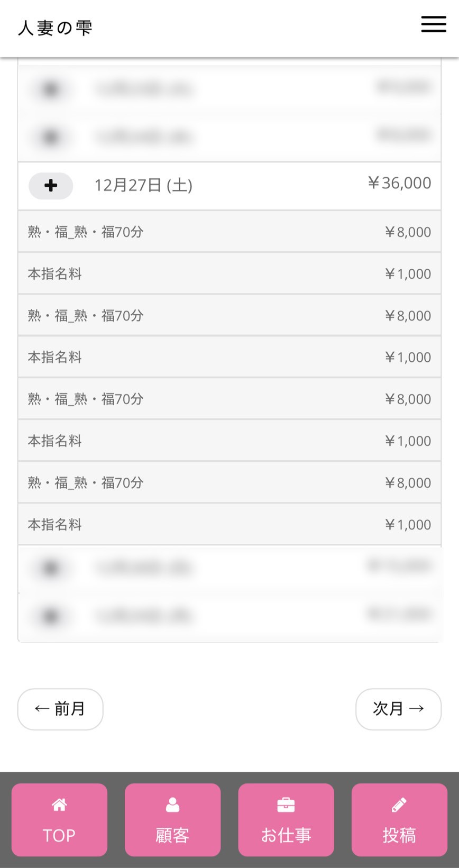The image size is (459, 868).
Task: Click the house icon in TOP button
Action: tap(59, 805)
